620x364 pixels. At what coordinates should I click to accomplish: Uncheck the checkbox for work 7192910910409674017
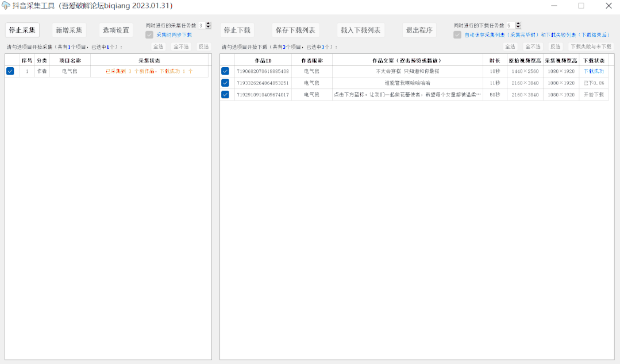coord(225,95)
